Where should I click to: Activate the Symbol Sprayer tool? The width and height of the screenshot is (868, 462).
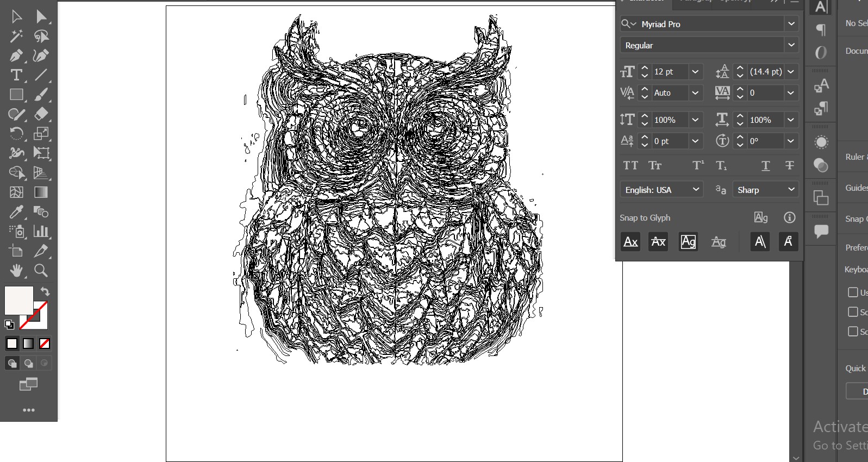coord(16,232)
